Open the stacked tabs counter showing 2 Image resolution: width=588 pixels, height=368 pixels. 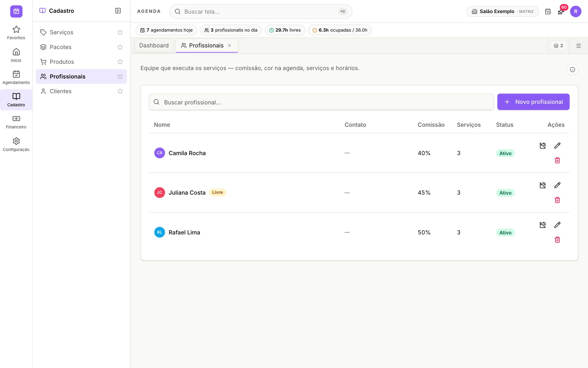558,46
